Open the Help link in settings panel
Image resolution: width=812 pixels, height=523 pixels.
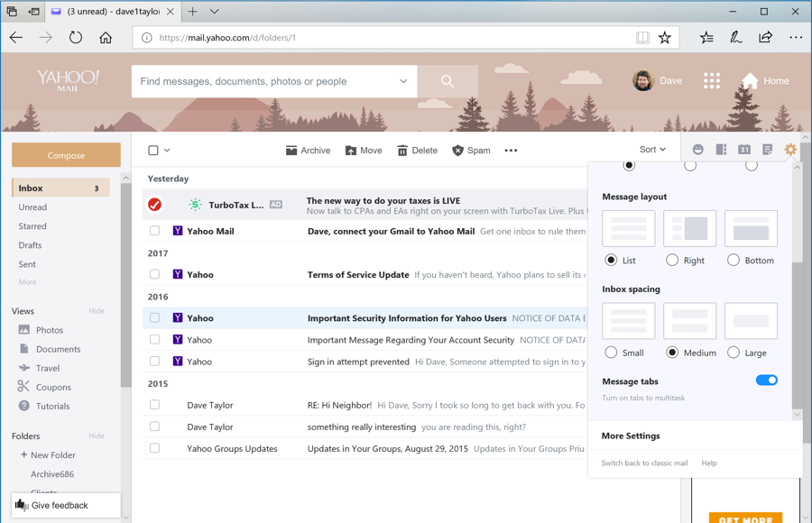709,463
